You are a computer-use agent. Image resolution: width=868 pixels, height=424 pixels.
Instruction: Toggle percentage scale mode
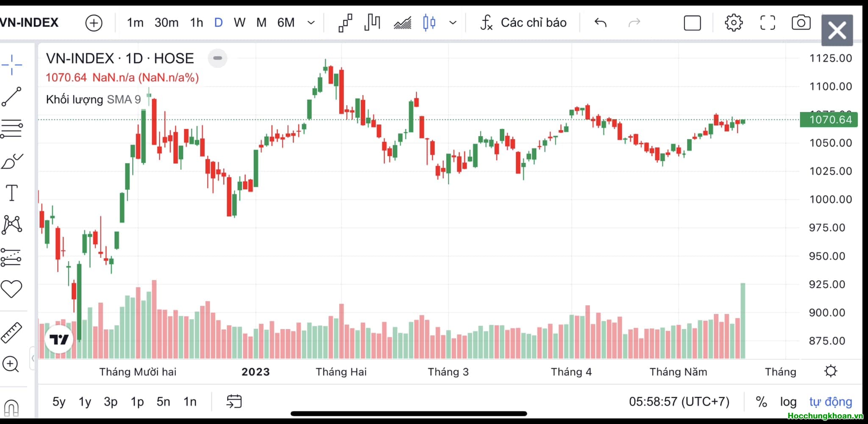point(762,401)
